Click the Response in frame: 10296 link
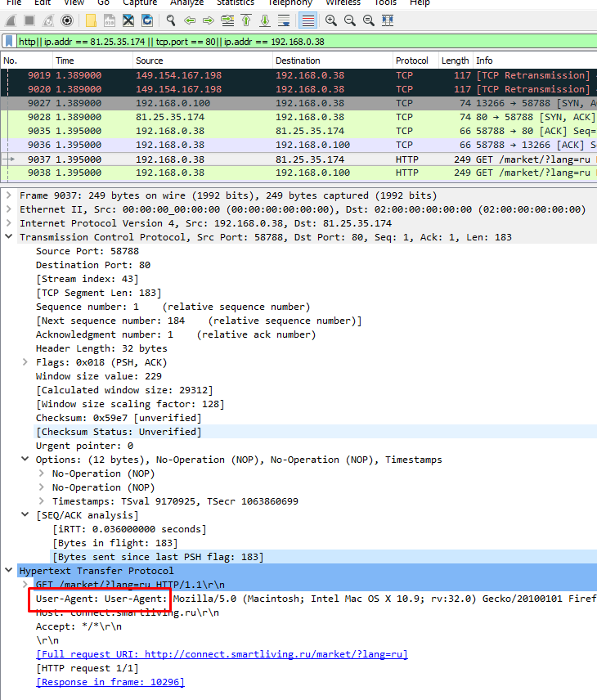The height and width of the screenshot is (700, 597). (x=110, y=682)
